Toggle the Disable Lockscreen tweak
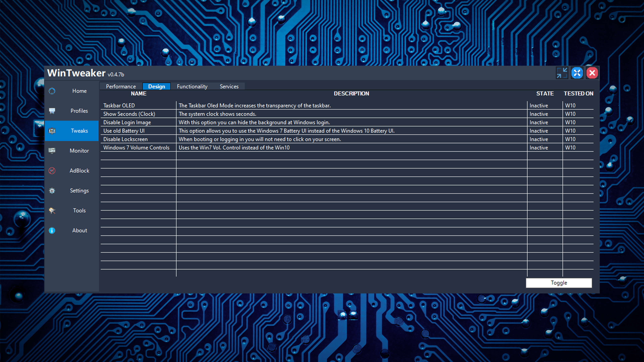Screen dimensions: 644x362 [539, 139]
